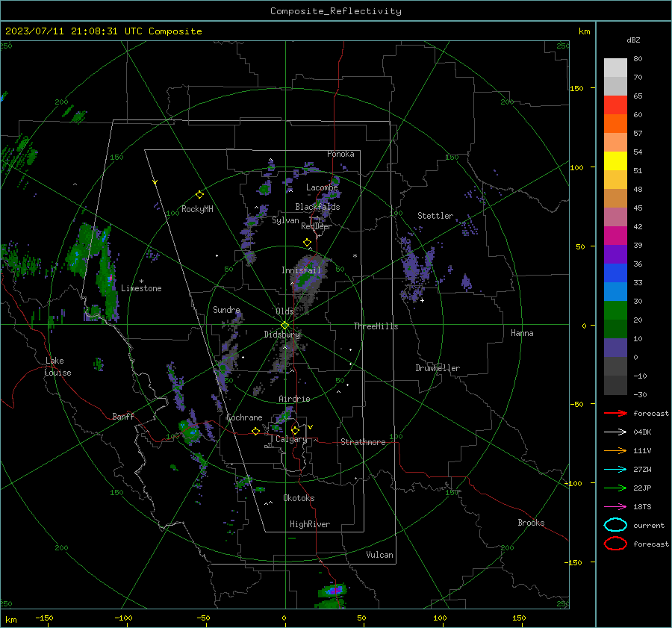Click the Airdrie city label
672x628 pixels.
pyautogui.click(x=294, y=399)
